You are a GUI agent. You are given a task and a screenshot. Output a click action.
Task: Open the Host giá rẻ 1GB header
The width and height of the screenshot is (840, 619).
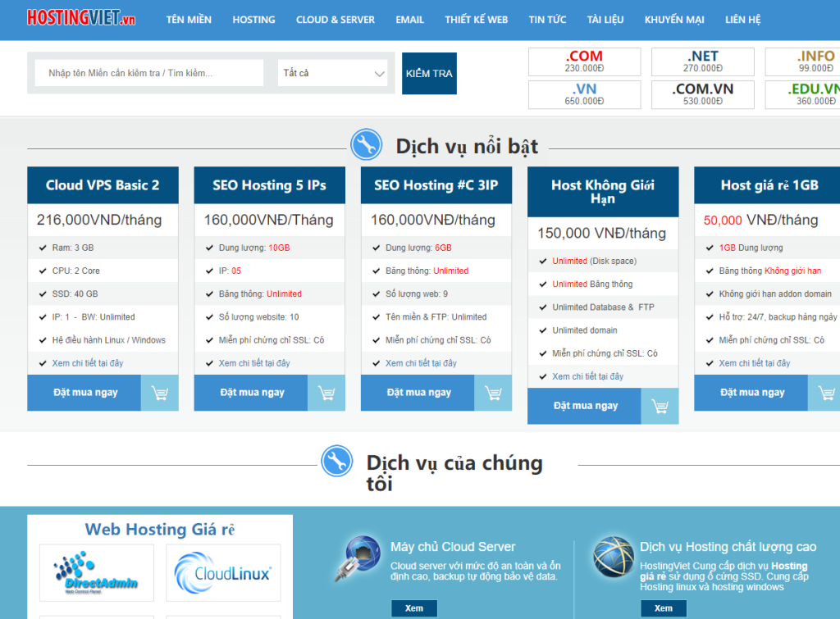[767, 185]
